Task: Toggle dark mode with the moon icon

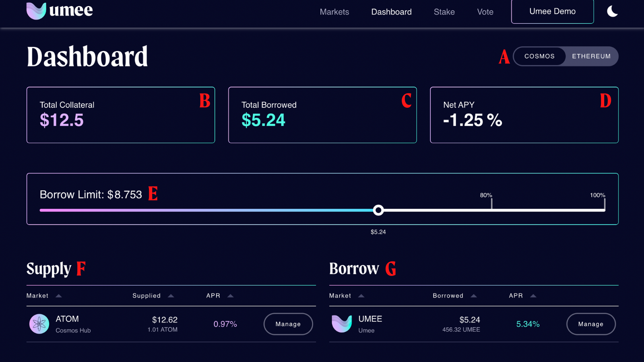Action: click(612, 11)
